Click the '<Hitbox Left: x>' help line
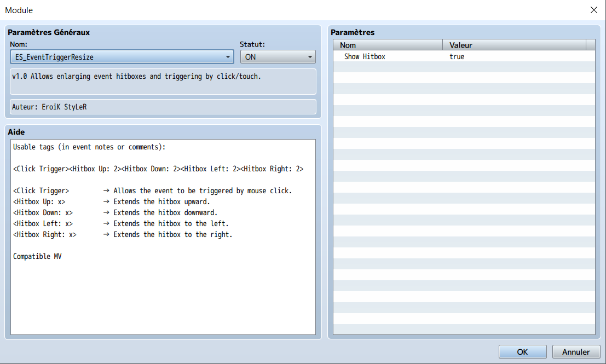The image size is (606, 364). point(120,223)
